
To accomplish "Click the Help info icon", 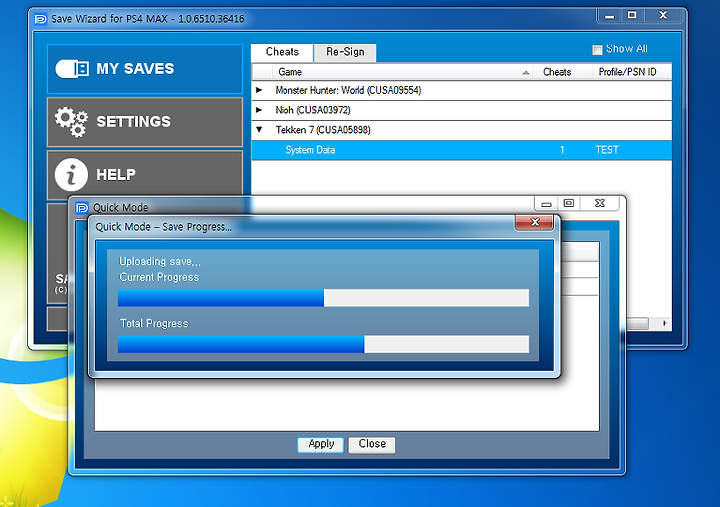I will pos(71,175).
